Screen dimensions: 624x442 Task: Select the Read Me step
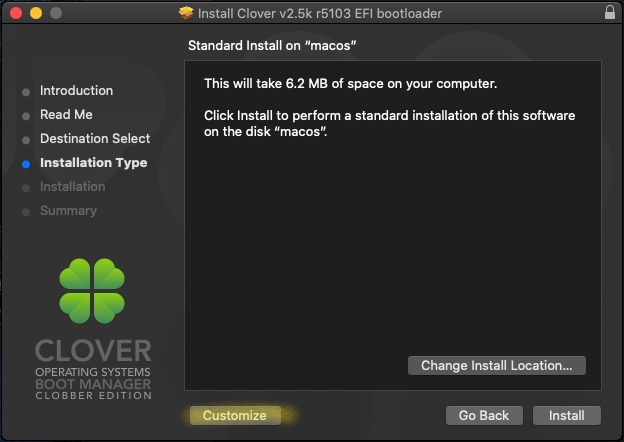point(66,115)
